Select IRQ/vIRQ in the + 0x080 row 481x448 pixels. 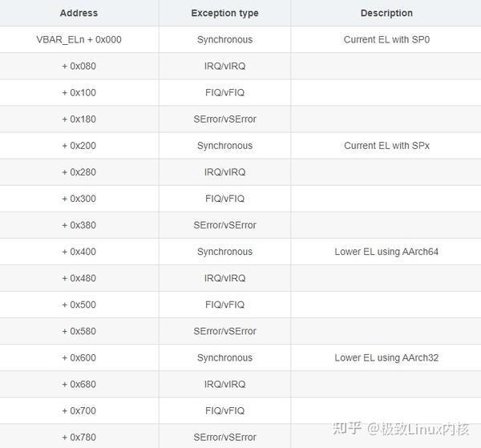point(224,66)
